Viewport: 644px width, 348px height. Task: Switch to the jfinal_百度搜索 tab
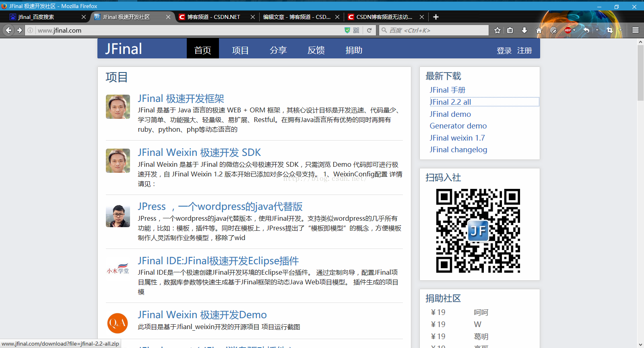pos(44,17)
